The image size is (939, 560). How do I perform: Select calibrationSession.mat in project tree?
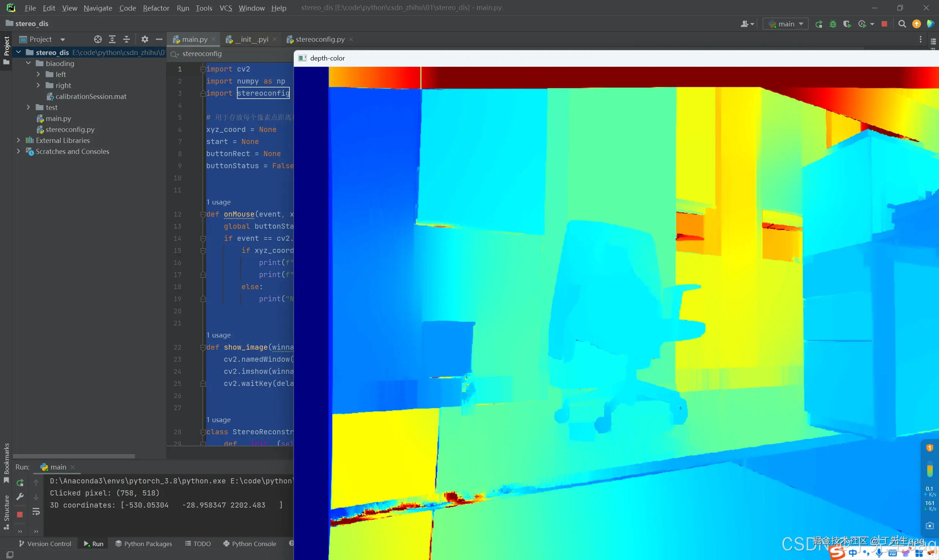[91, 97]
